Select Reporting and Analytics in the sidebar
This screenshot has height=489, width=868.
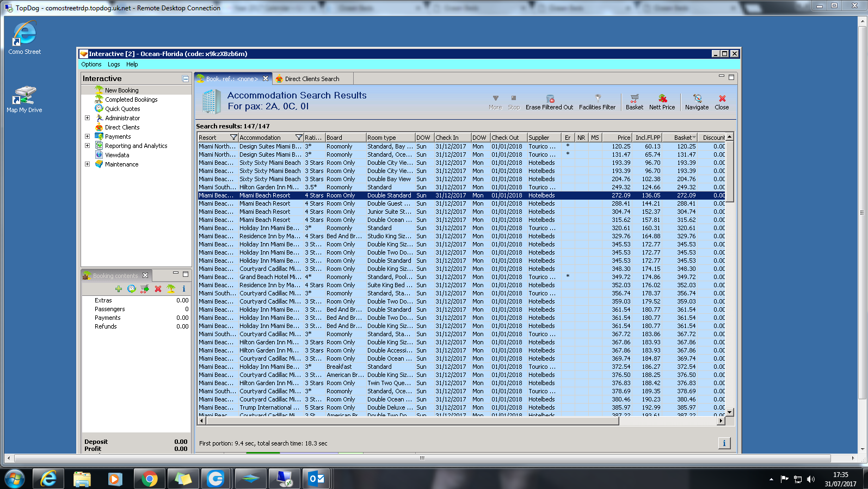(x=136, y=146)
